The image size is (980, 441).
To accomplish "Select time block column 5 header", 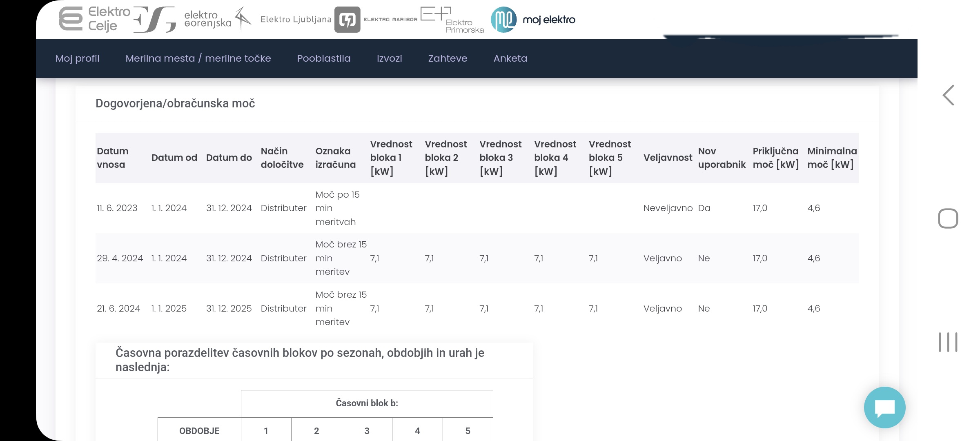I will coord(468,430).
